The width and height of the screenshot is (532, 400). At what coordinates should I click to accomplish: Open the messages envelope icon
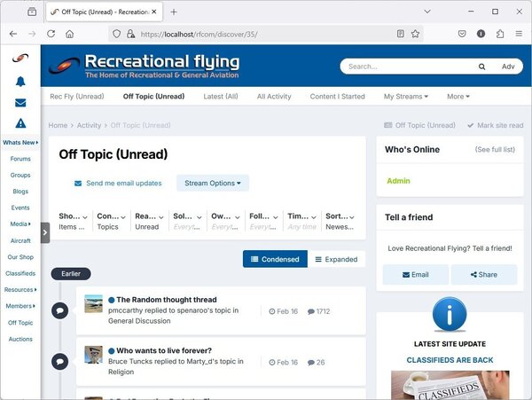pos(20,102)
